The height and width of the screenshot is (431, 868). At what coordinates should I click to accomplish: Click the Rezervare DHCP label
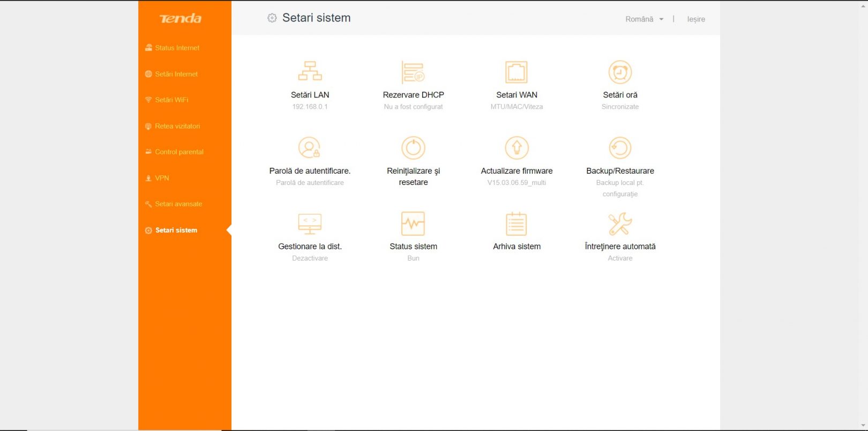[x=413, y=95]
